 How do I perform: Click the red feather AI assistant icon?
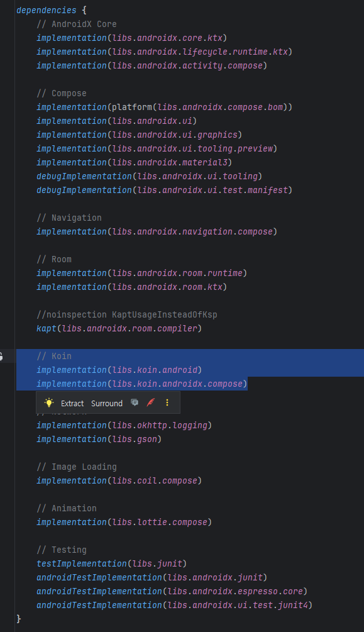pyautogui.click(x=151, y=403)
